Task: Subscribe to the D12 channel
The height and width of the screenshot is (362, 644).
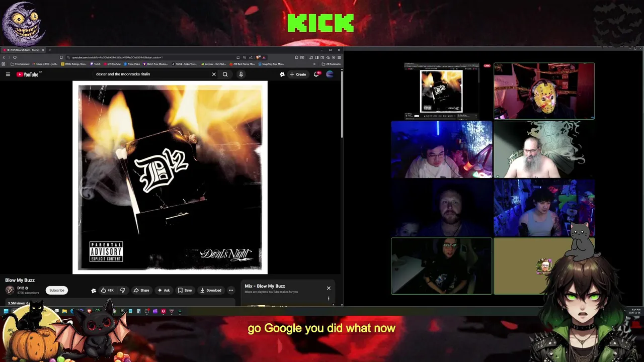Action: [x=57, y=290]
